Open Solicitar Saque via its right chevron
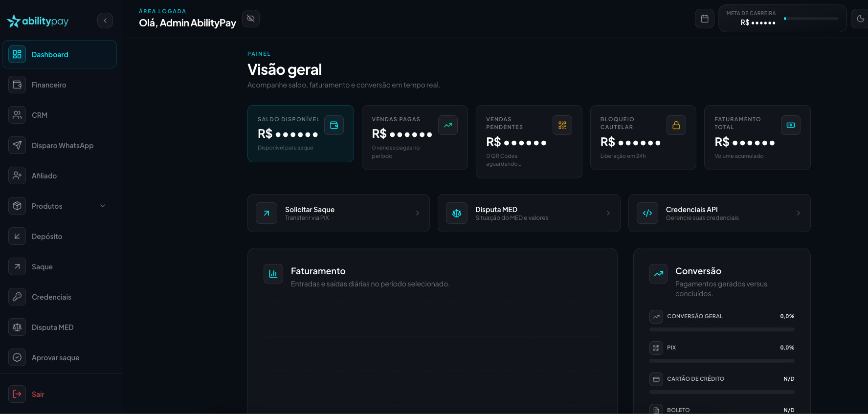Screen dimensions: 868x414 (418, 213)
